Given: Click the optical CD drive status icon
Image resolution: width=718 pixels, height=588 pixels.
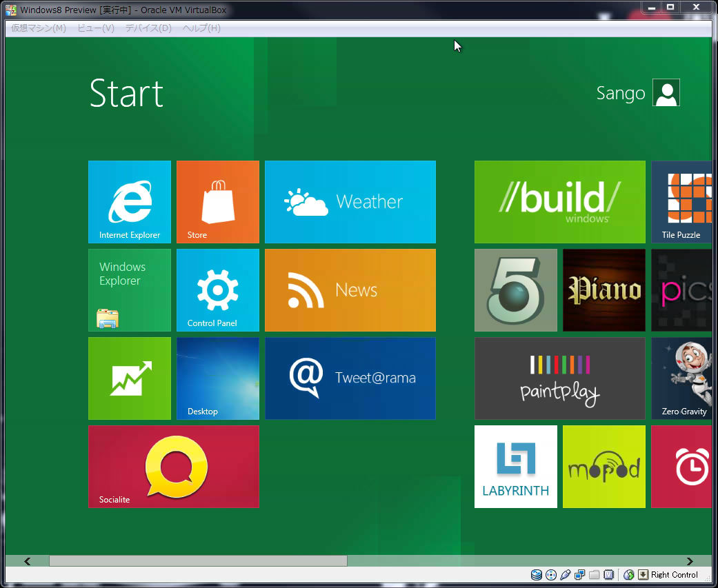Looking at the screenshot, I should click(551, 575).
